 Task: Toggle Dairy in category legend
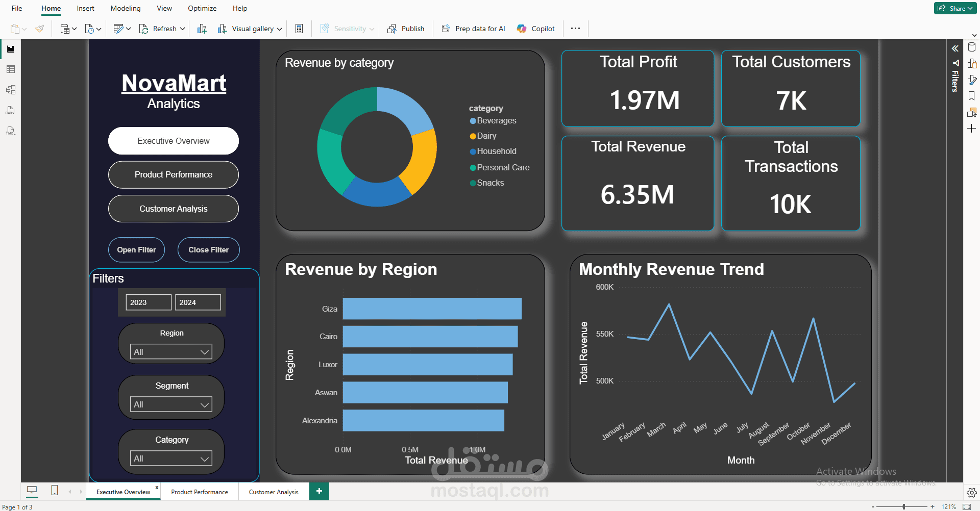pos(483,136)
